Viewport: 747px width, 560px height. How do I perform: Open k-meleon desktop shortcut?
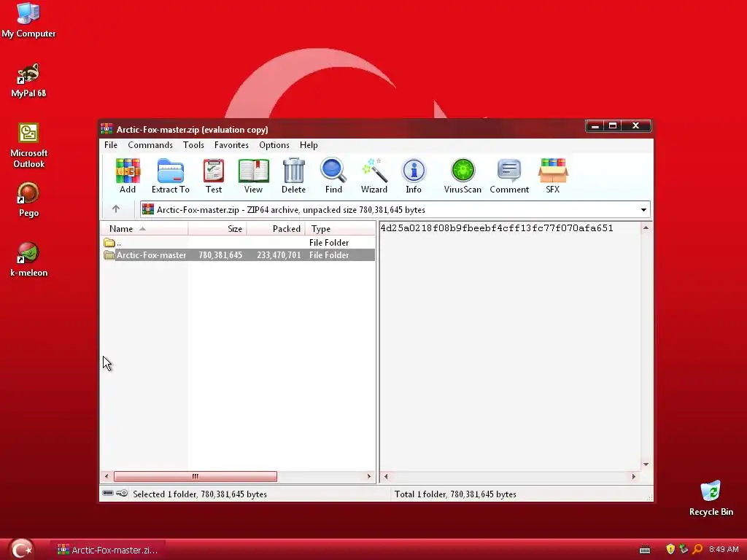(x=28, y=260)
